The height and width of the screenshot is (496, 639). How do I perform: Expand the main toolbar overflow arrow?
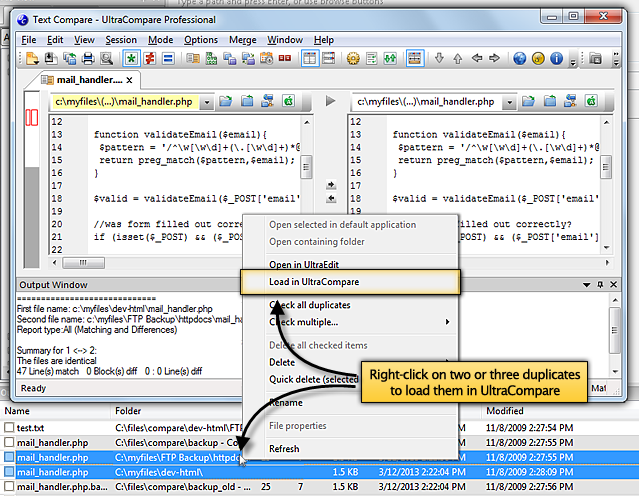(x=573, y=62)
